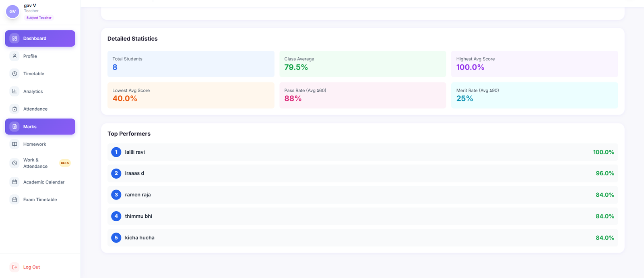
Task: Go to Timetable section
Action: point(40,74)
